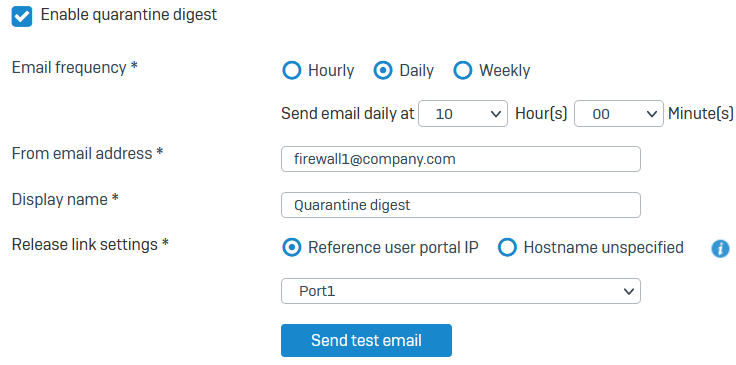Click the Reference user portal IP label
The height and width of the screenshot is (365, 736).
(393, 247)
